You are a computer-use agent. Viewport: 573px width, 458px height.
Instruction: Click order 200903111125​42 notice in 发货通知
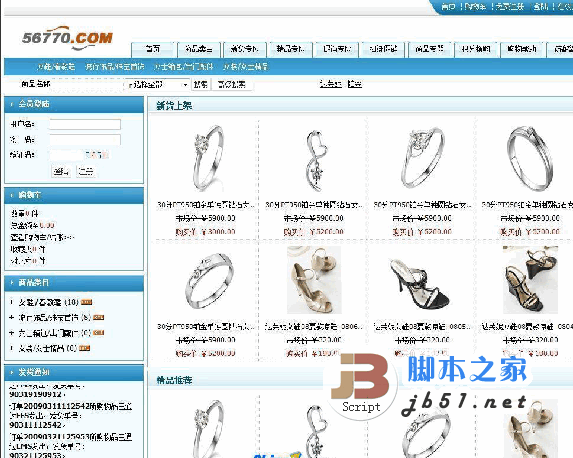click(71, 416)
